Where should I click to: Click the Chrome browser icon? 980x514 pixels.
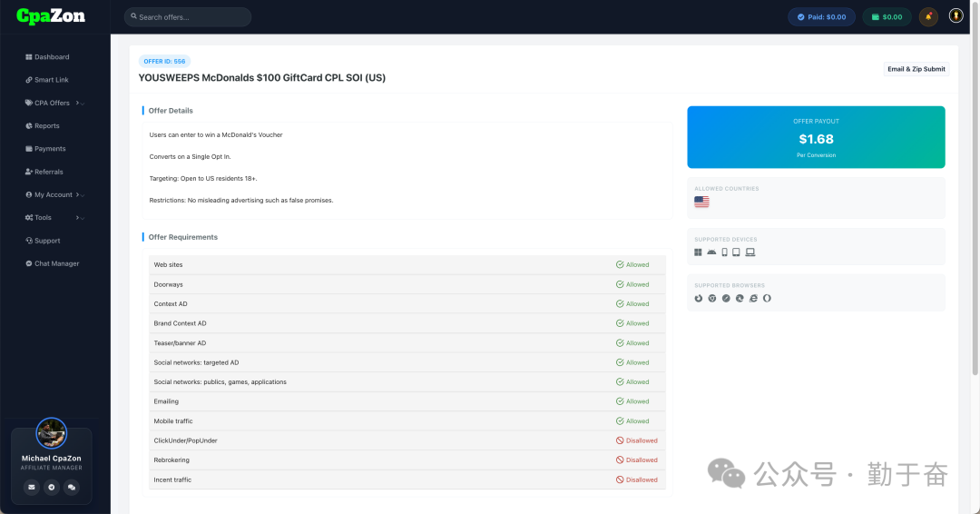point(712,298)
